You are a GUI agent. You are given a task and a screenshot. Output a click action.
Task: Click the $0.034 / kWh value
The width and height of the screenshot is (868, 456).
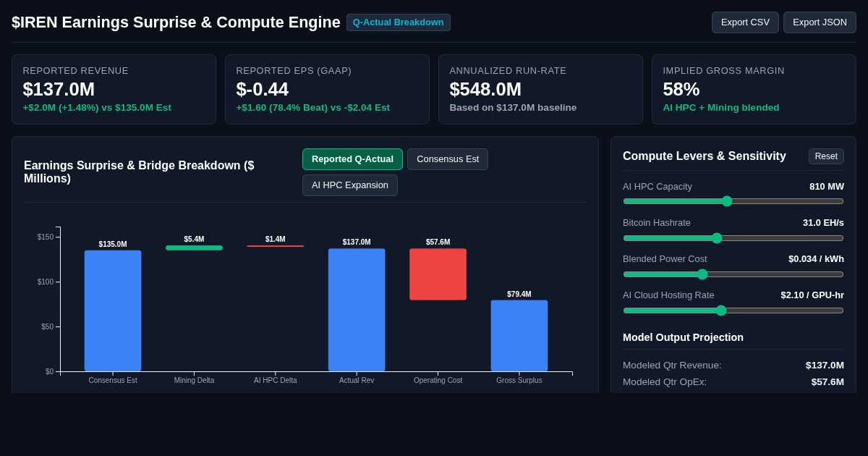[816, 258]
